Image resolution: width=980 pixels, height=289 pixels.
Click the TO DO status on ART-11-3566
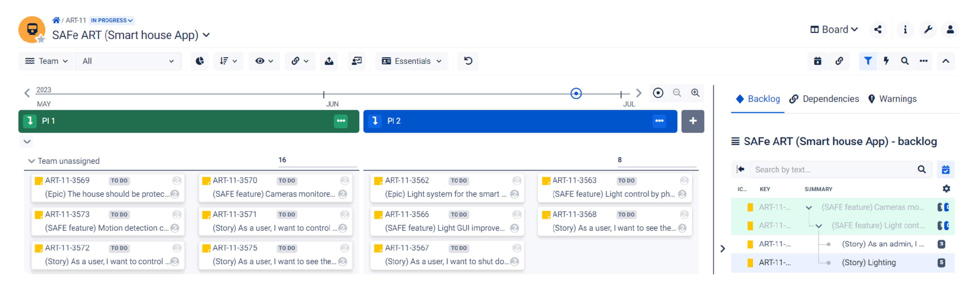tap(459, 215)
